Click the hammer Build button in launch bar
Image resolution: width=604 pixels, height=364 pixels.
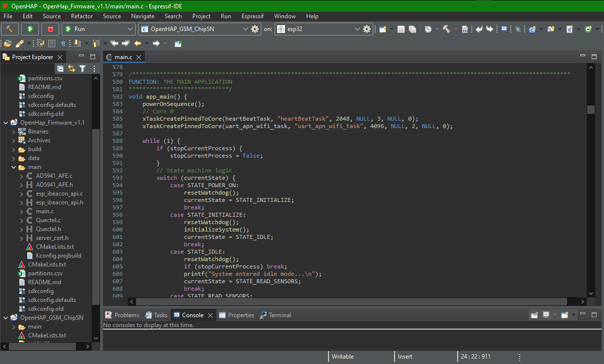[10, 29]
